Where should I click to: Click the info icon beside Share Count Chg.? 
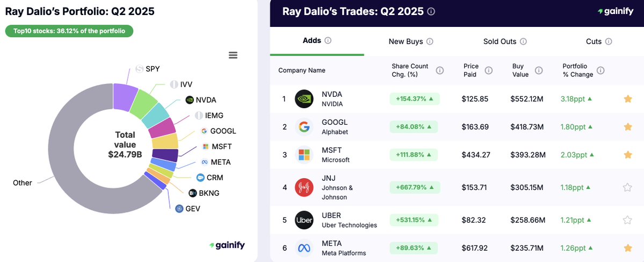tap(439, 70)
